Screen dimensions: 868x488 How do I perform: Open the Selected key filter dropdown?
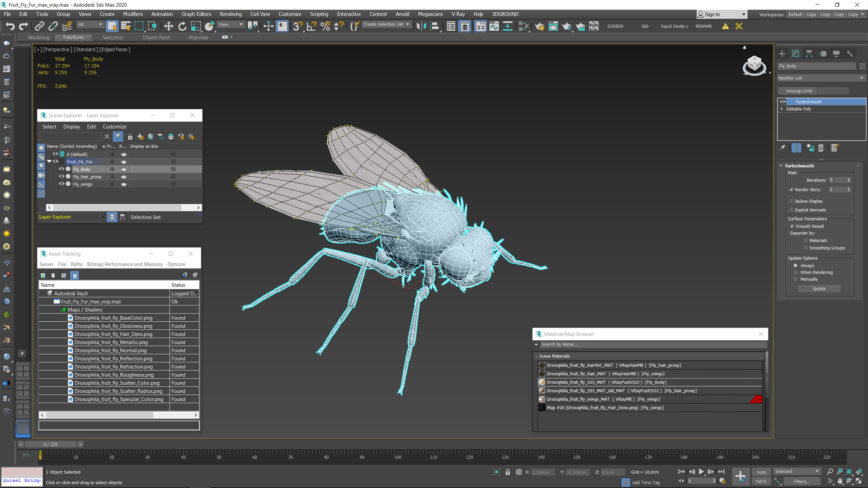[x=797, y=472]
